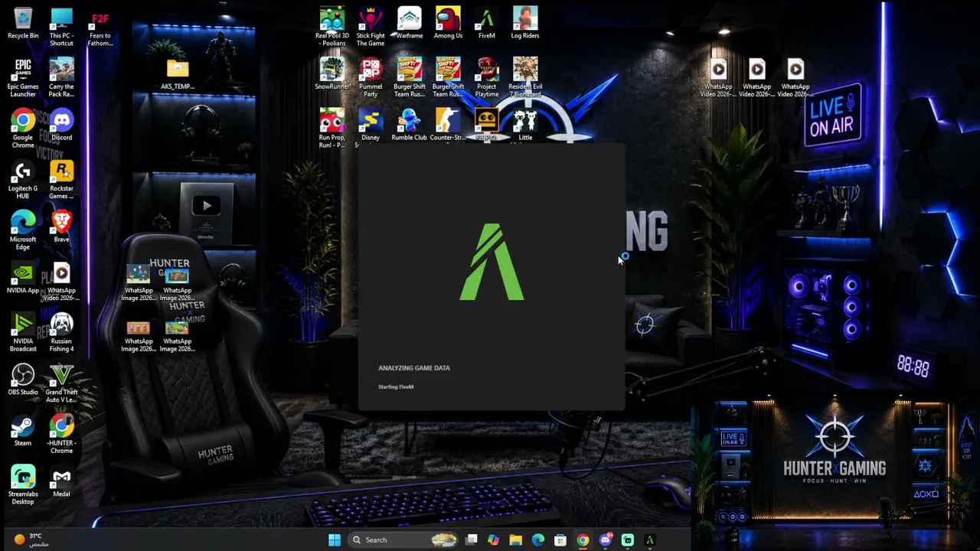
Task: Switch to Streamlabs in the taskbar
Action: (628, 540)
